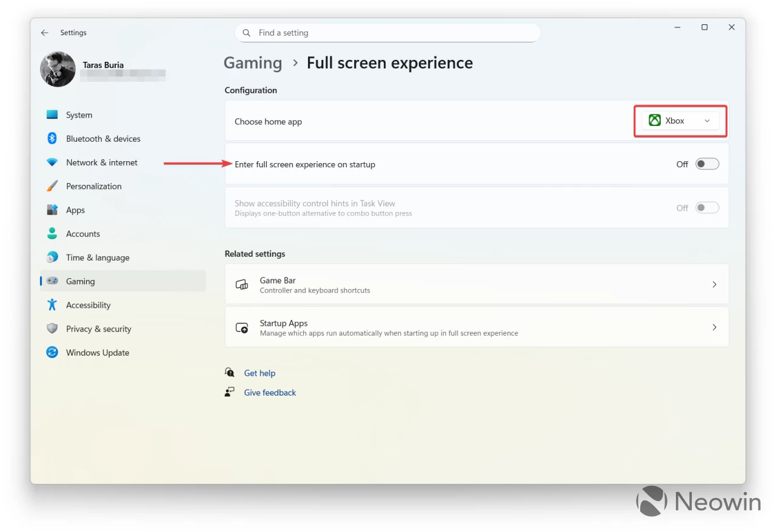
Task: Open Game Bar related settings
Action: (x=477, y=284)
